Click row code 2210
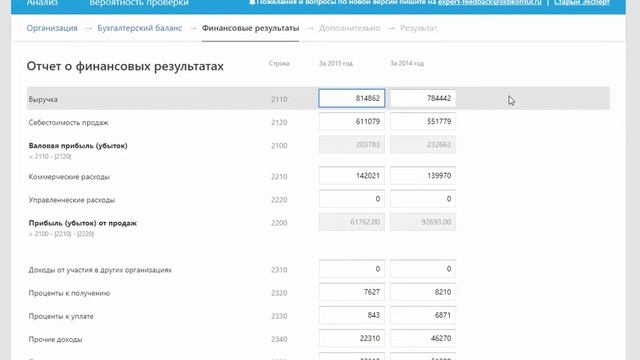 coord(279,177)
